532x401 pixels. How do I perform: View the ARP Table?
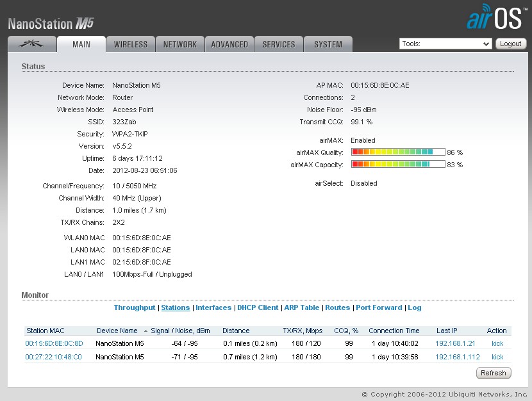pyautogui.click(x=301, y=307)
